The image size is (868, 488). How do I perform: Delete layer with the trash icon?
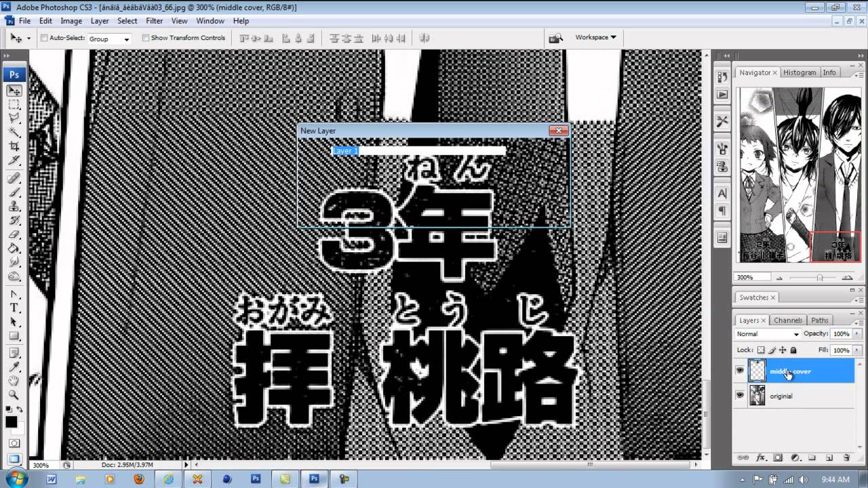pos(846,458)
